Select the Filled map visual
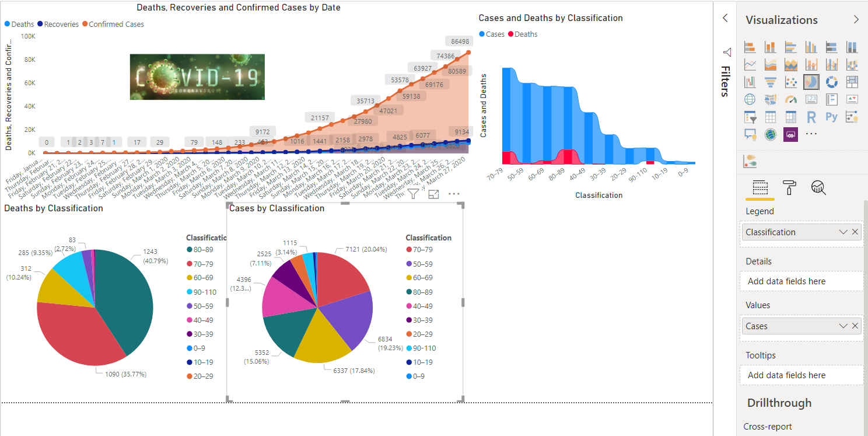 click(771, 100)
